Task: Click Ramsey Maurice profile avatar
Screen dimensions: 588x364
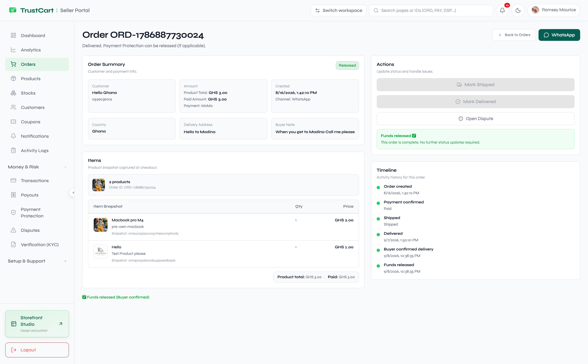Action: [535, 10]
